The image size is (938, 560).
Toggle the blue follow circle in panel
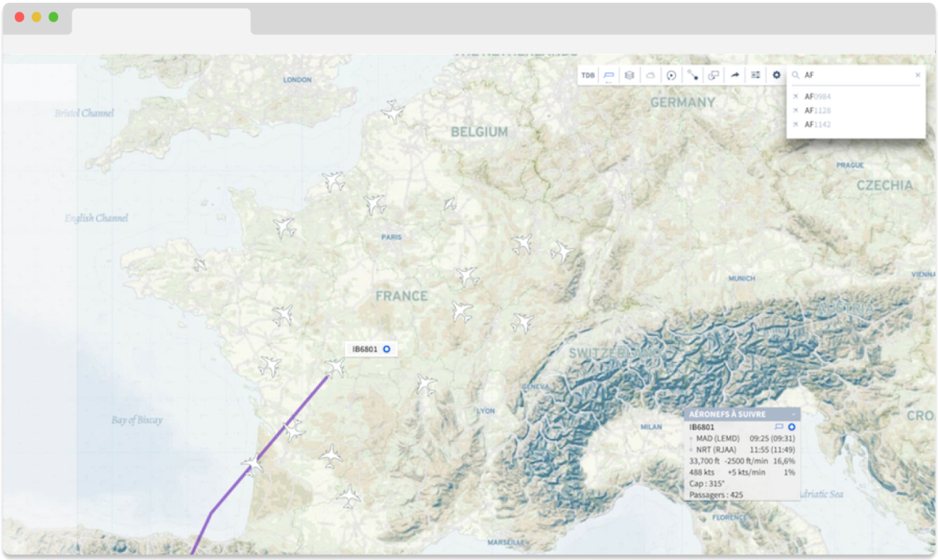tap(791, 427)
